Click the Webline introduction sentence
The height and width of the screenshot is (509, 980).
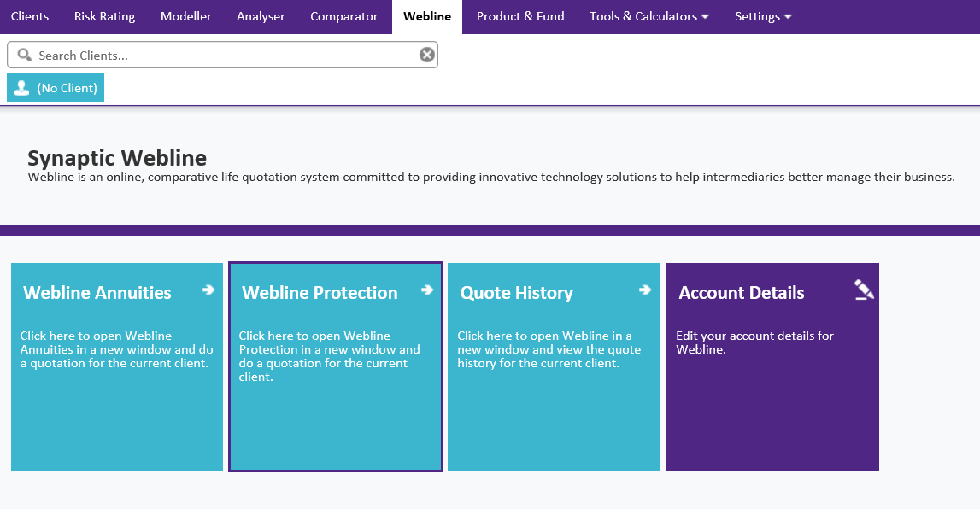(x=491, y=178)
